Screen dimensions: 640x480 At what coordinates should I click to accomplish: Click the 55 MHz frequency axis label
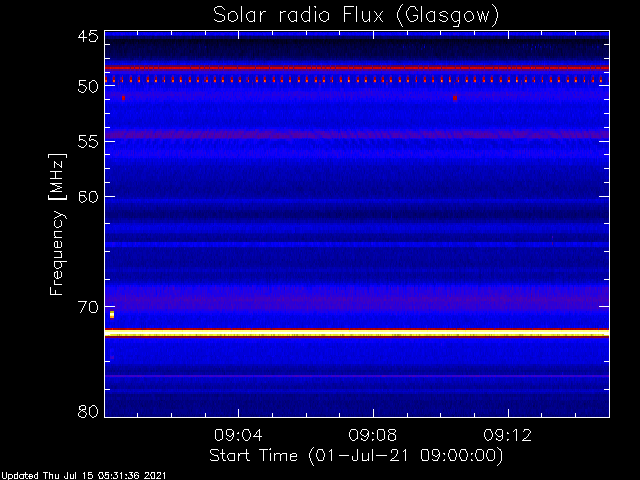pyautogui.click(x=88, y=142)
